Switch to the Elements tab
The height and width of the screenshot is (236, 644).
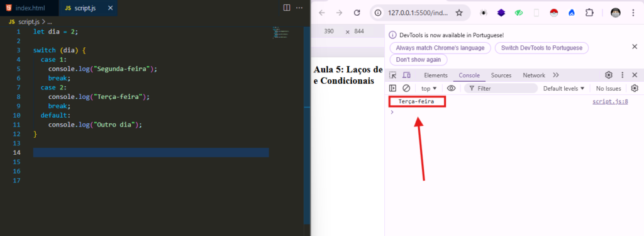click(436, 76)
